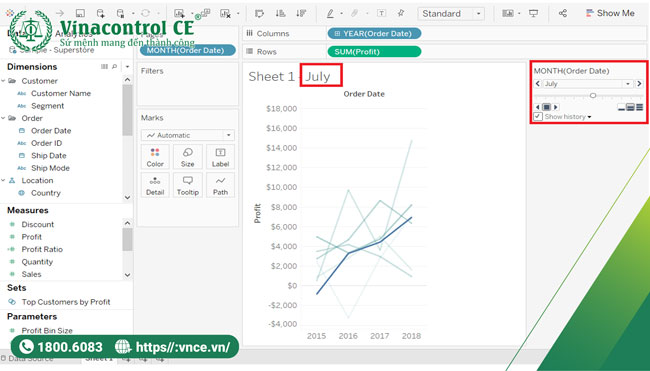Collapse the Order folder
The width and height of the screenshot is (650, 371).
pyautogui.click(x=3, y=118)
